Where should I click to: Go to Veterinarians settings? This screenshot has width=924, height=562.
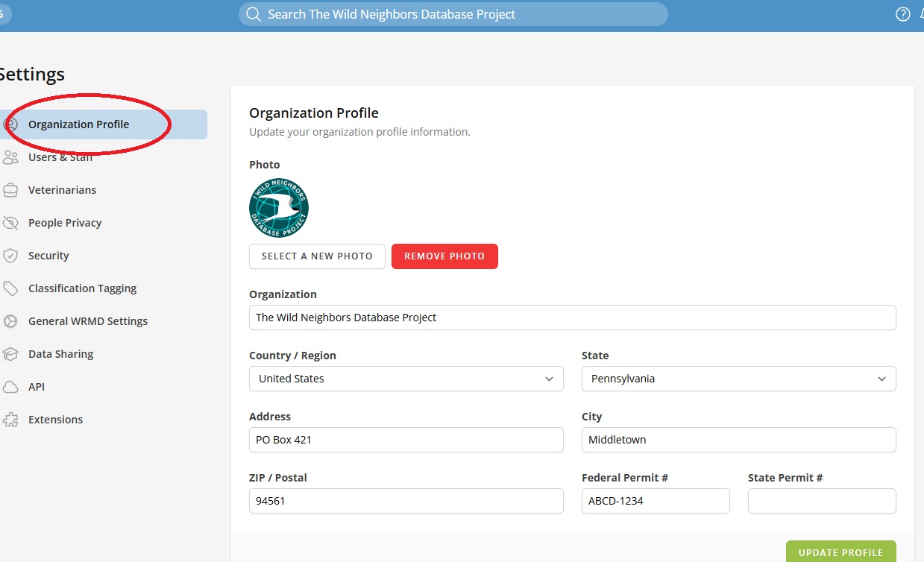62,190
